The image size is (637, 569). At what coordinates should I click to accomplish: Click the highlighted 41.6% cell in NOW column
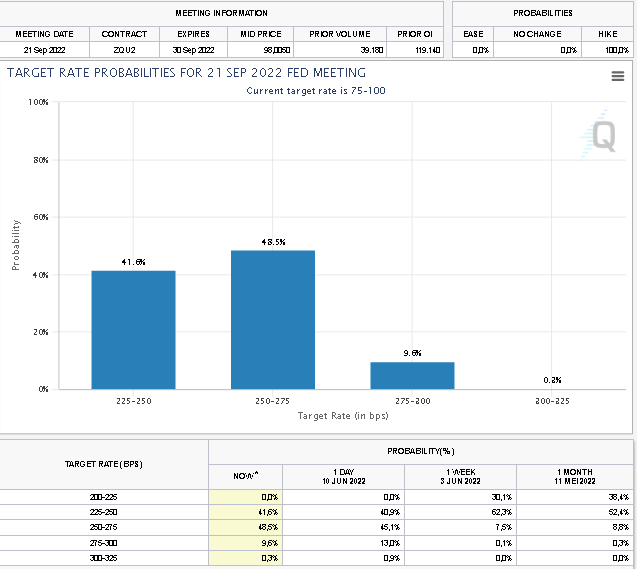[245, 512]
